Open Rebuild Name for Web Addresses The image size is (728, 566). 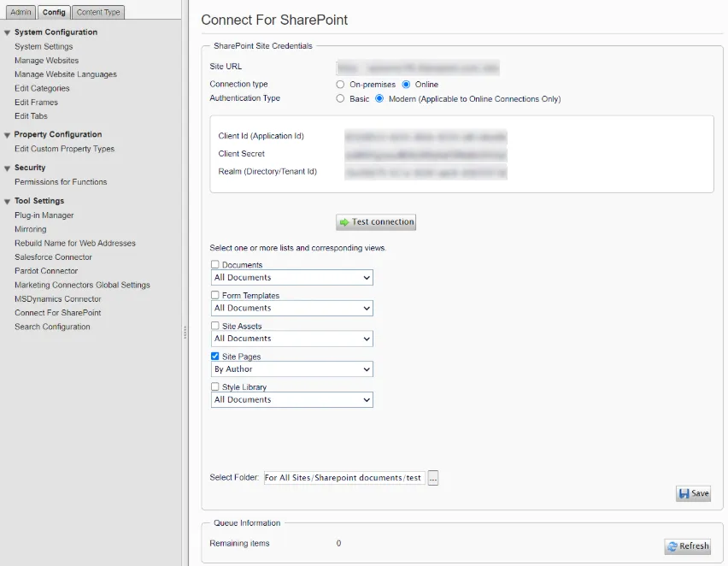point(75,243)
